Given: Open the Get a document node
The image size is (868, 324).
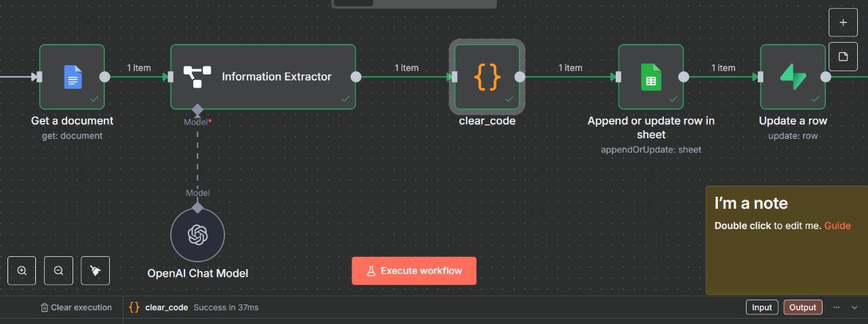Looking at the screenshot, I should point(72,77).
